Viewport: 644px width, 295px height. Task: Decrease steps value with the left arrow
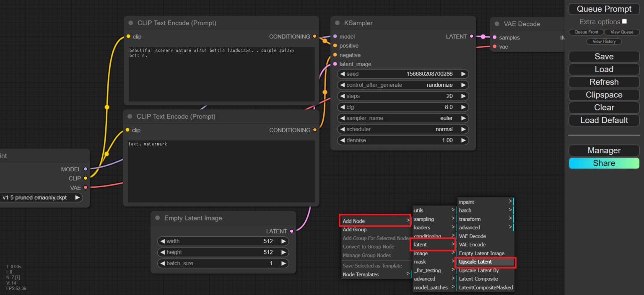(342, 96)
